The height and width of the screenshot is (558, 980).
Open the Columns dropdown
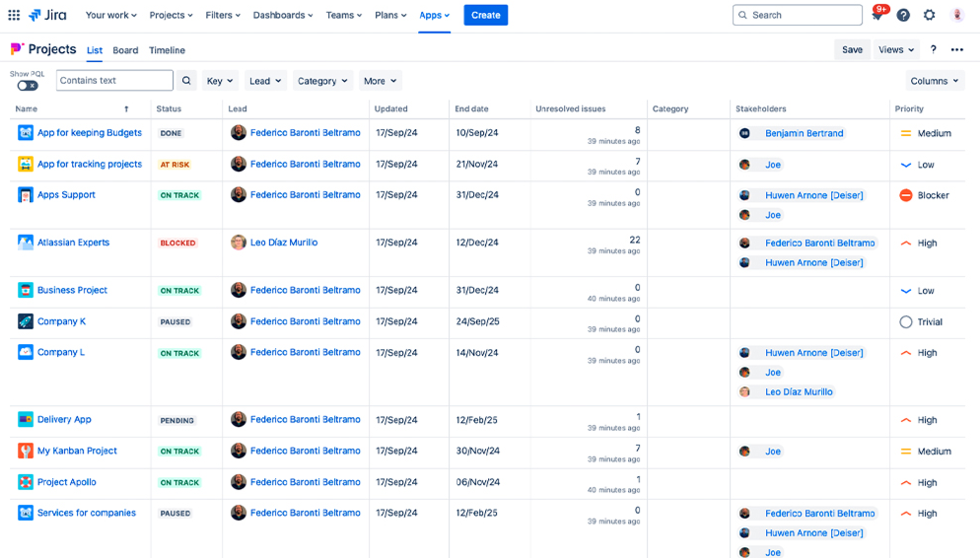[935, 81]
